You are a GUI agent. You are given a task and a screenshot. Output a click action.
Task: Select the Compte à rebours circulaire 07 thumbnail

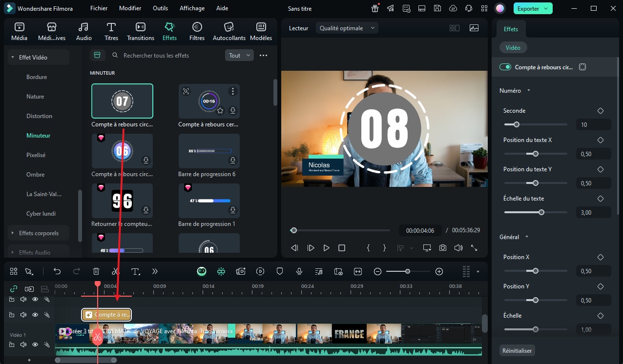tap(122, 101)
